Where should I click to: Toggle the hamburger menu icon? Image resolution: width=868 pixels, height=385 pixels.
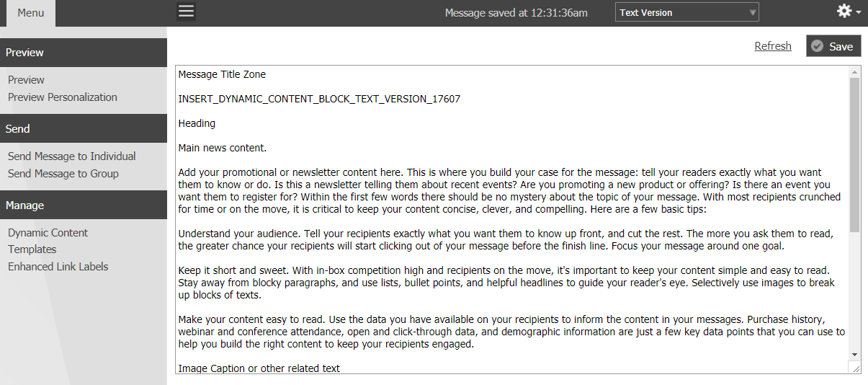(x=187, y=11)
